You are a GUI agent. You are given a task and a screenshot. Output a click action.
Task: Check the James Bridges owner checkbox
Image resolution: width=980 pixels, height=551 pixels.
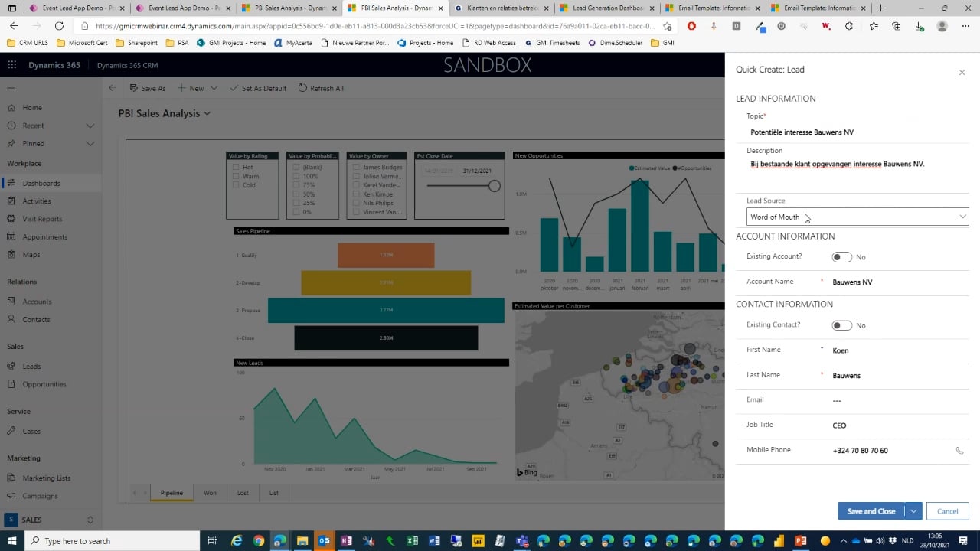[356, 167]
